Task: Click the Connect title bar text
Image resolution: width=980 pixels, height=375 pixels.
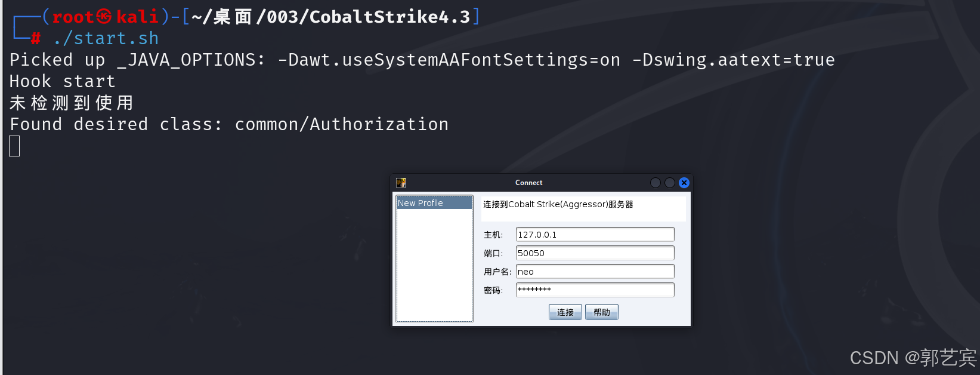Action: coord(529,183)
